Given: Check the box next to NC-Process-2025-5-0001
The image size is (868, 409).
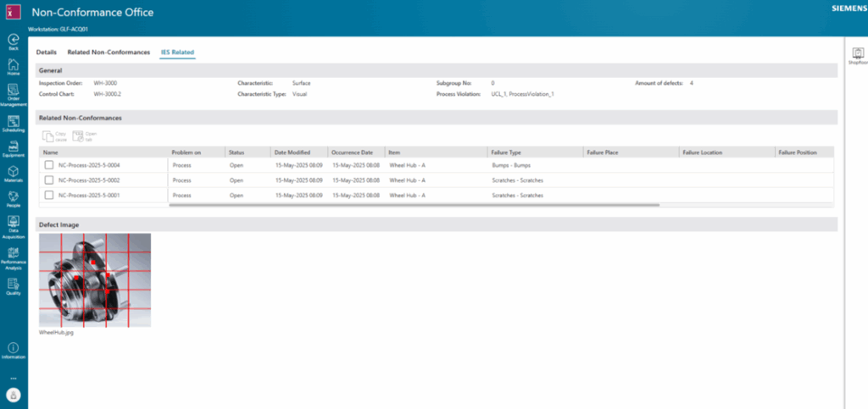Looking at the screenshot, I should coord(49,196).
